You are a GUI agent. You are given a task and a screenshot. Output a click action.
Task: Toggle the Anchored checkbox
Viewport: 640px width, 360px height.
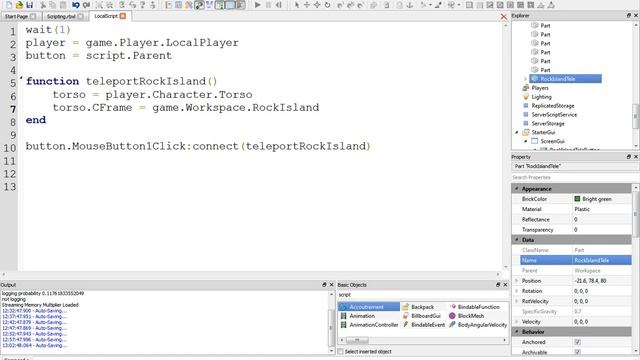pos(578,342)
